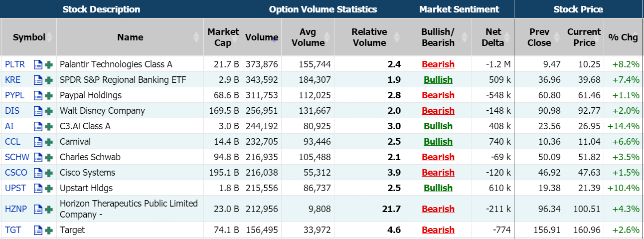Image resolution: width=644 pixels, height=239 pixels.
Task: Click the document icon in the TGT row
Action: [x=38, y=230]
